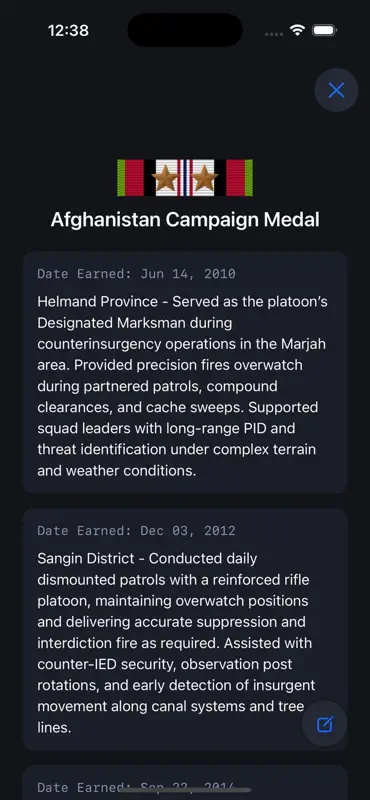Tap the partially visible third entry date

(x=136, y=788)
